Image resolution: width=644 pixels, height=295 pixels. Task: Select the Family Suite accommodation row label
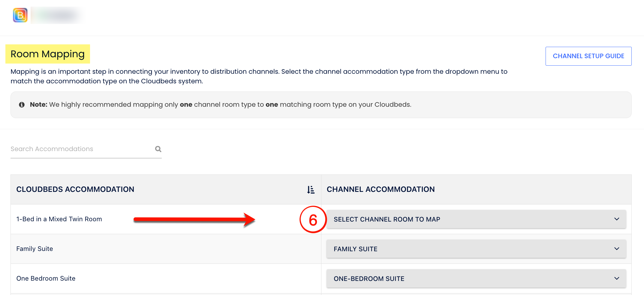(35, 249)
